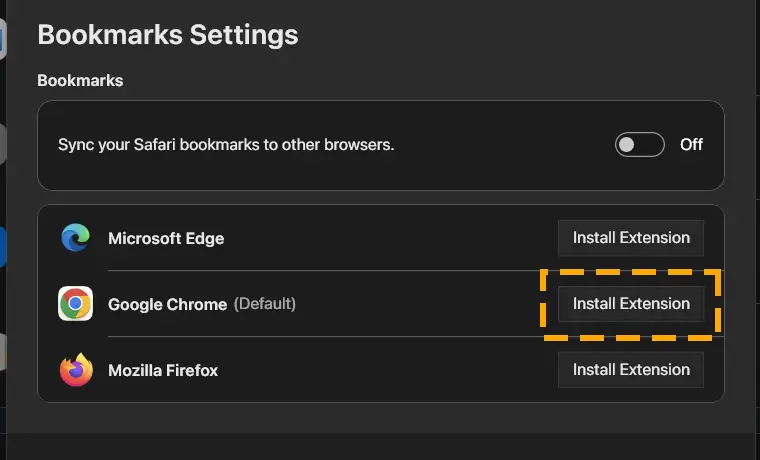This screenshot has height=460, width=760.
Task: Toggle the Safari bookmarks sync switch
Action: (x=639, y=144)
